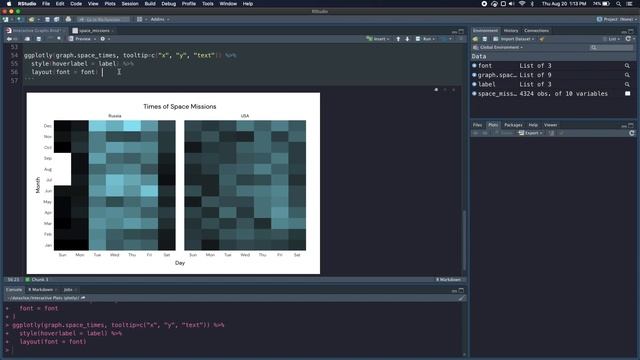
Task: Expand the graph.spac… object in Environment
Action: pyautogui.click(x=474, y=75)
